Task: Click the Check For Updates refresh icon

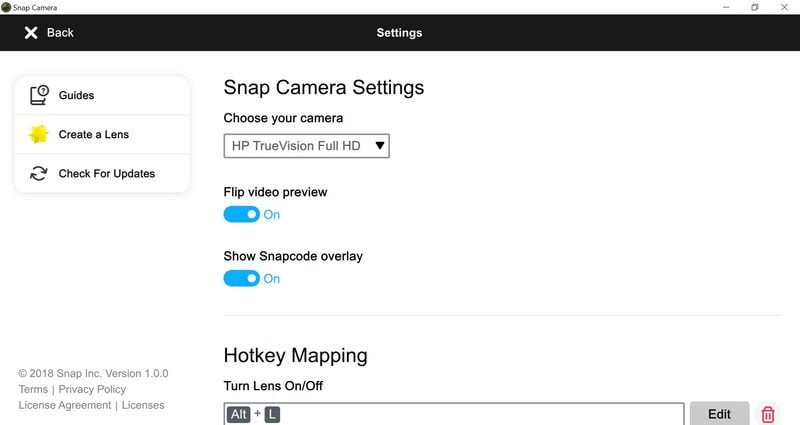Action: [38, 173]
